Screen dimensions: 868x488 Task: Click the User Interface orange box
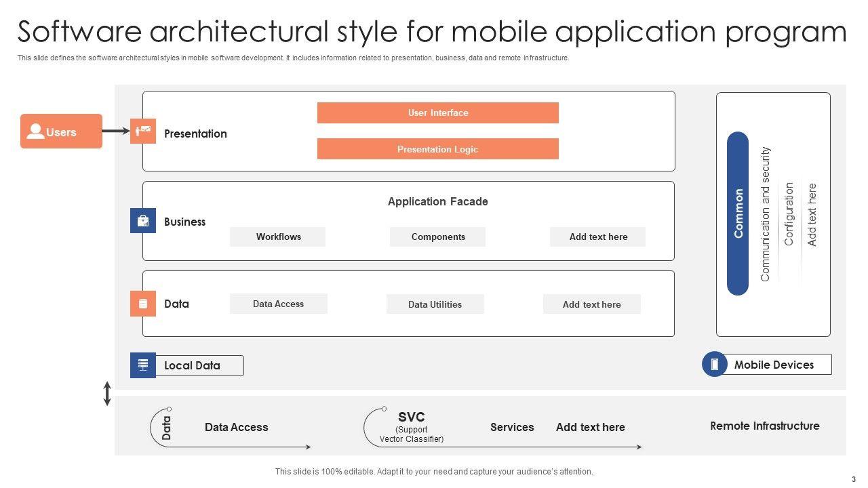pos(438,113)
